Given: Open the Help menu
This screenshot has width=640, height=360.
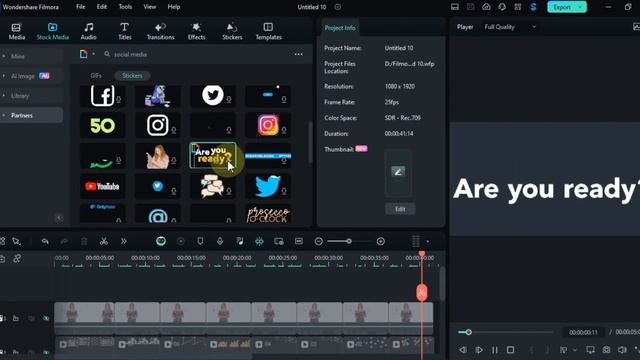Looking at the screenshot, I should click(173, 7).
